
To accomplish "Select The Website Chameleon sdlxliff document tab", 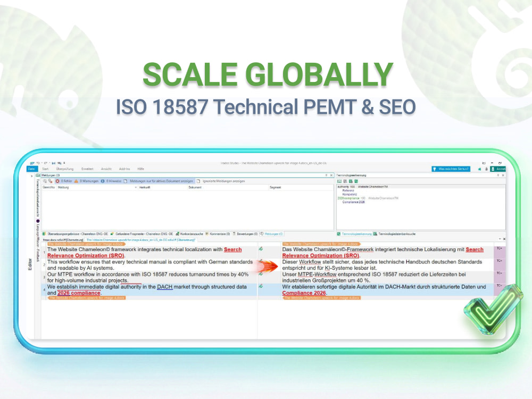I will [141, 240].
